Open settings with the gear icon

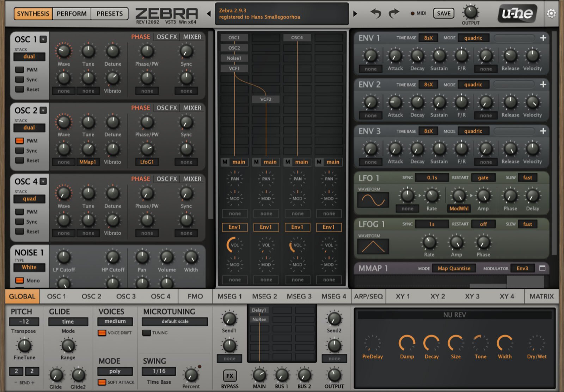pyautogui.click(x=551, y=14)
